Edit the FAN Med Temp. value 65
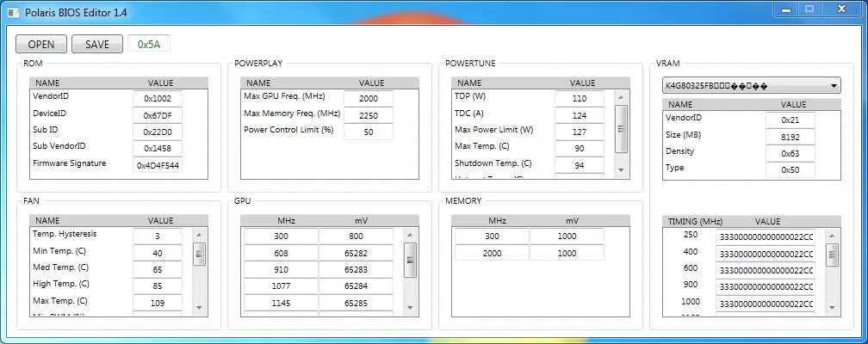The height and width of the screenshot is (344, 868). (158, 269)
